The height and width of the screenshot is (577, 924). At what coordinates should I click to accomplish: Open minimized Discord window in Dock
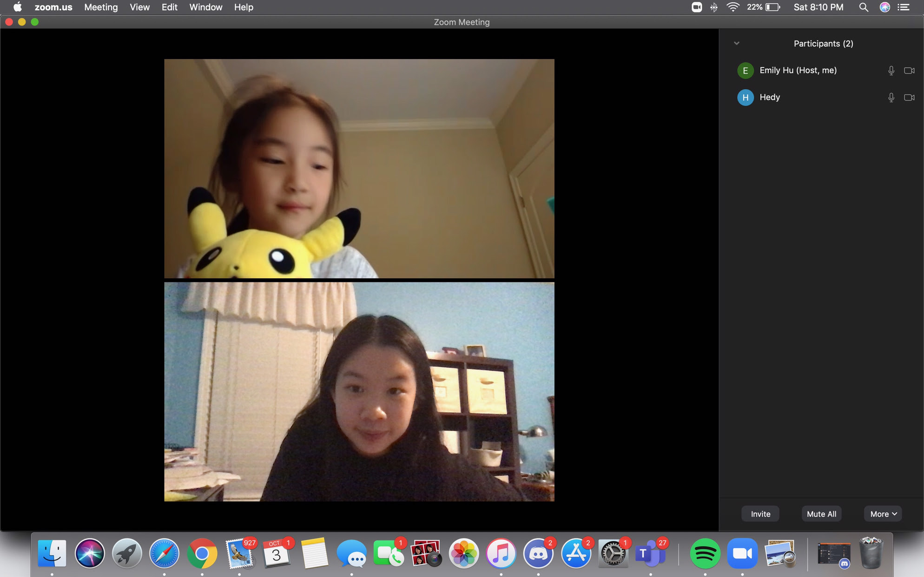point(834,555)
